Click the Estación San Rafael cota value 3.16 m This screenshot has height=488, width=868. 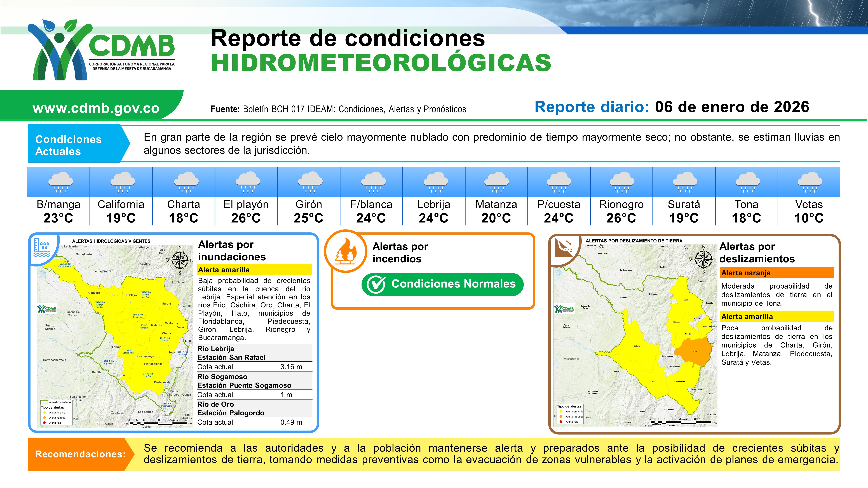point(291,367)
